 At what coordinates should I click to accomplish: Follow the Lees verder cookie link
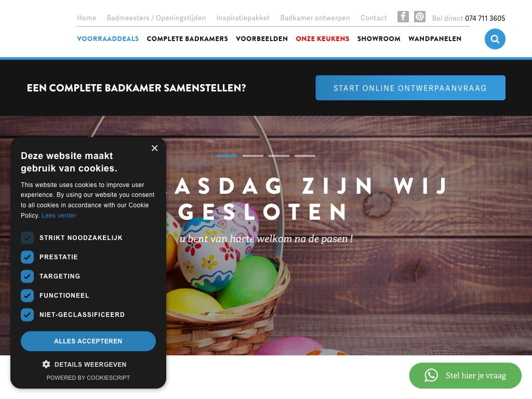click(59, 216)
